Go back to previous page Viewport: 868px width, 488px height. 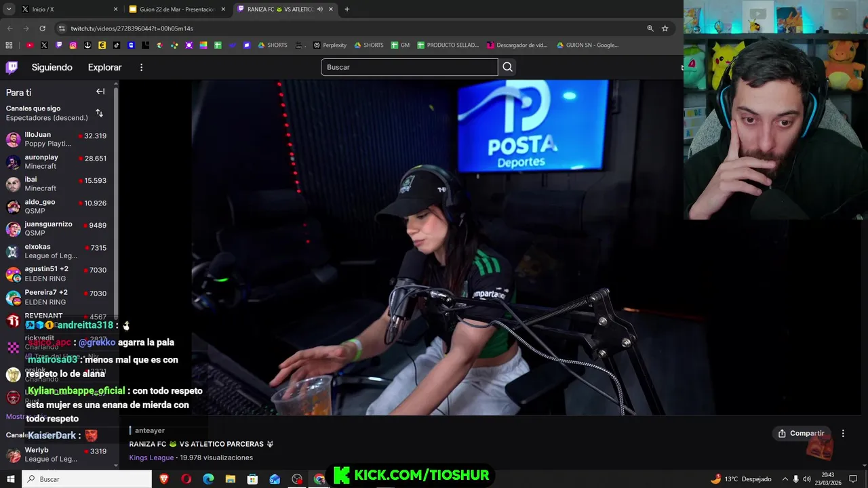(9, 28)
